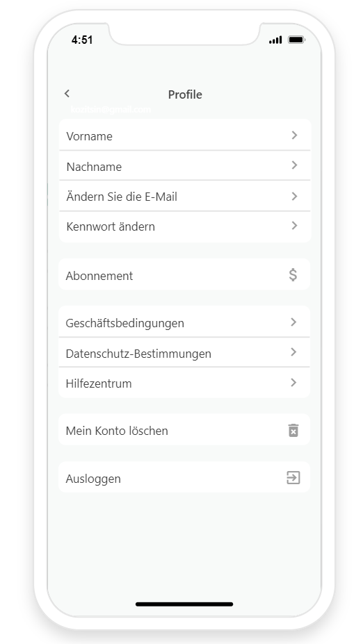Expand the Nachname chevron arrow
363x644 pixels.
[294, 165]
